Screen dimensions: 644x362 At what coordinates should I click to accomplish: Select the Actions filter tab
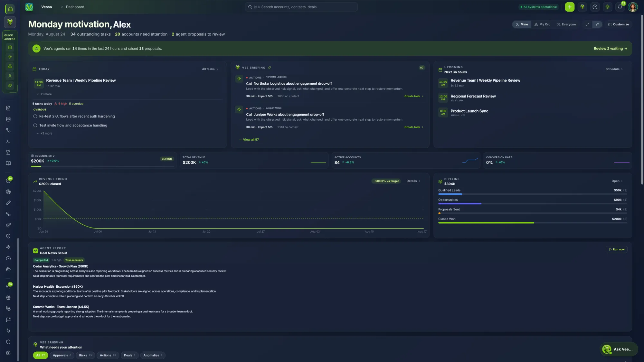coord(108,355)
